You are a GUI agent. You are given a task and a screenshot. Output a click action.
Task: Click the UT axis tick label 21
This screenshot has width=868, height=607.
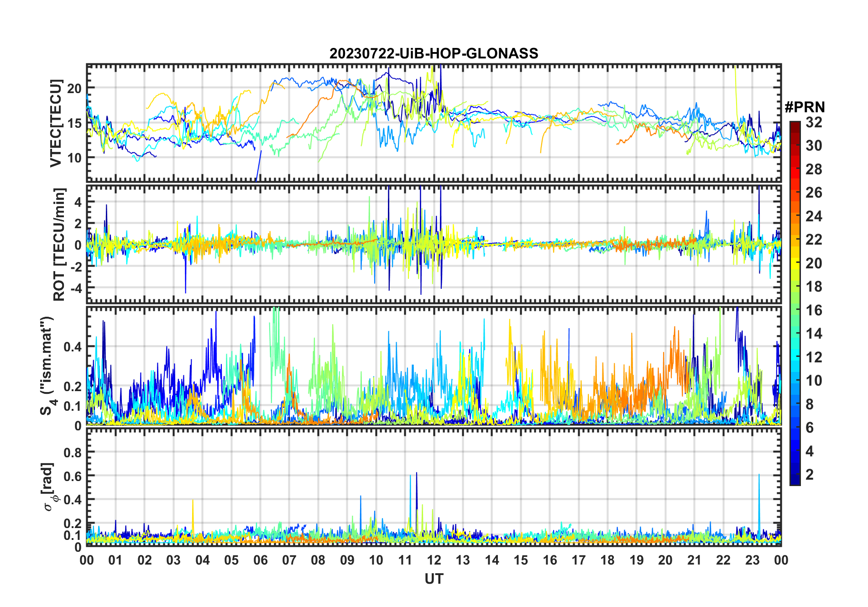point(695,560)
